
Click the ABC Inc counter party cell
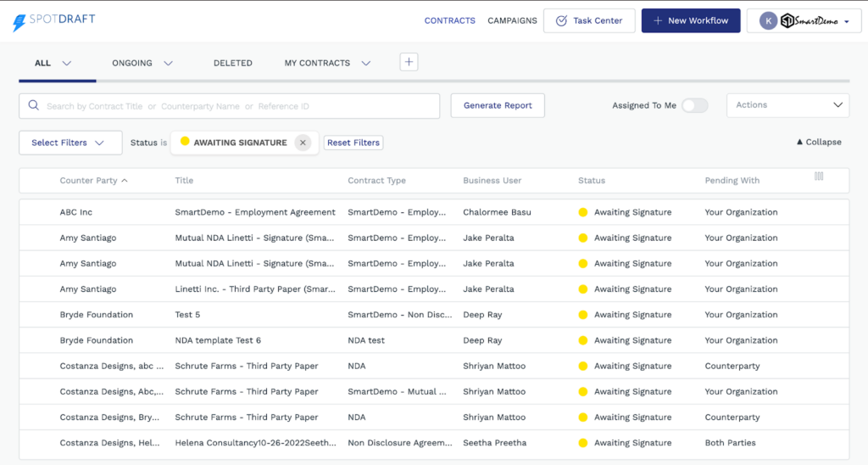(75, 212)
